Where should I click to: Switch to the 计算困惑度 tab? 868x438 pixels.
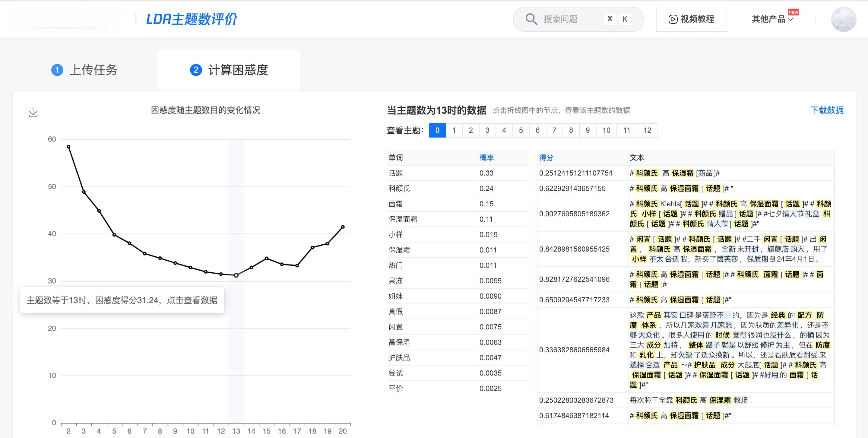(x=229, y=70)
